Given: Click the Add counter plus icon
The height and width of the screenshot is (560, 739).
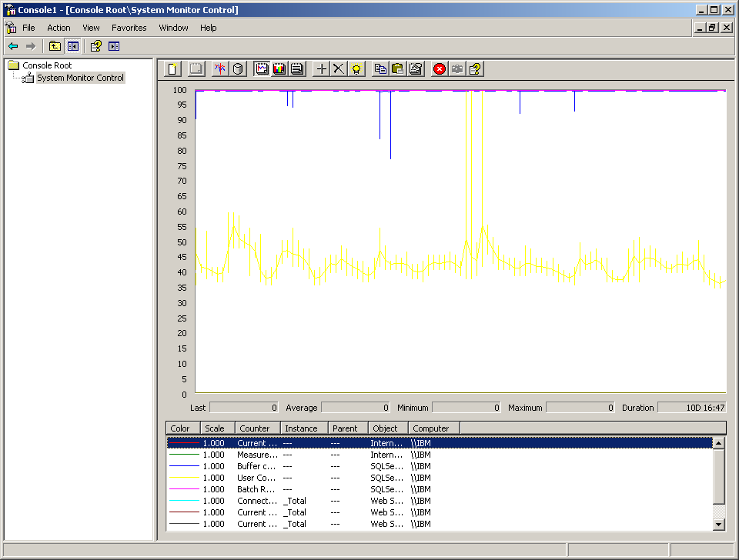Looking at the screenshot, I should (x=322, y=69).
